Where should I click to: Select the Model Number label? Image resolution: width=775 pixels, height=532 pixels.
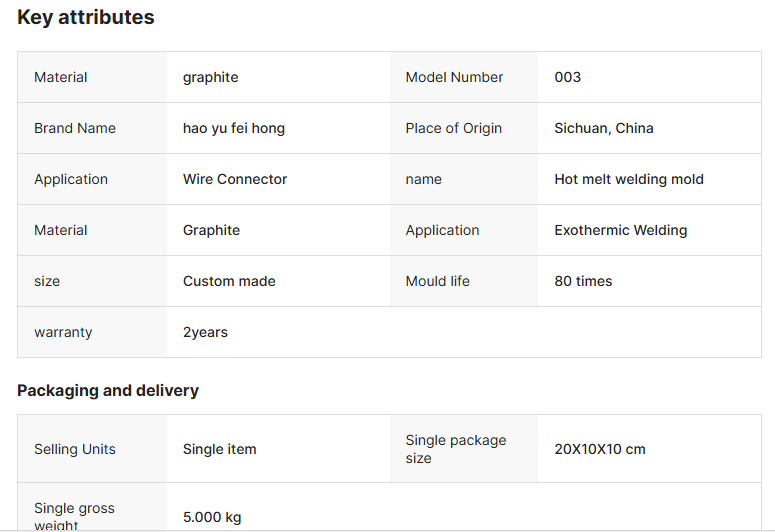(x=454, y=77)
